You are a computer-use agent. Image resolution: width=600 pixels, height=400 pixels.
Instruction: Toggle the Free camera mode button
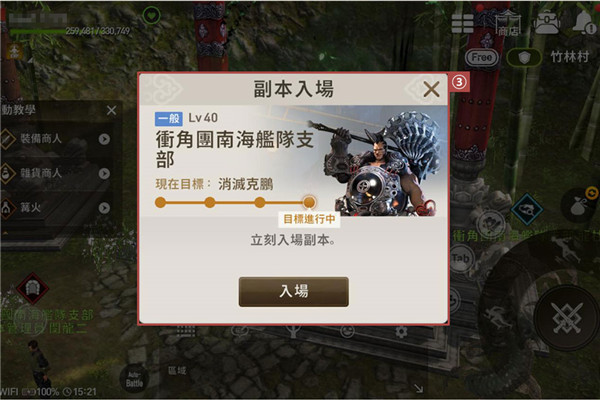[482, 58]
